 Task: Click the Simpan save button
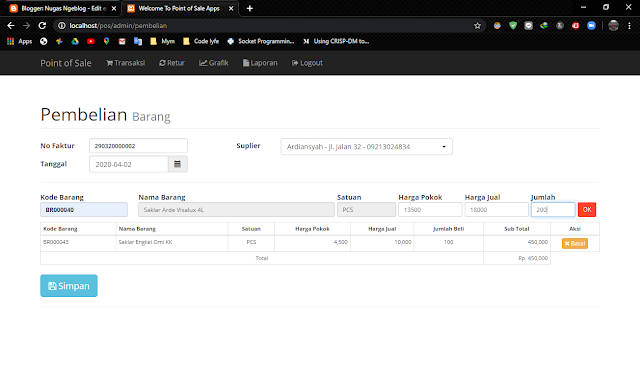69,286
